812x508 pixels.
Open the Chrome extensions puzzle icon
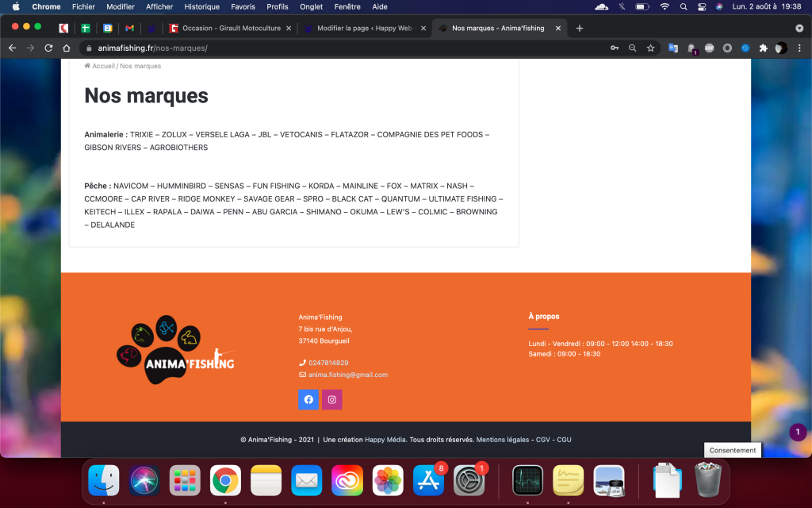click(x=763, y=48)
